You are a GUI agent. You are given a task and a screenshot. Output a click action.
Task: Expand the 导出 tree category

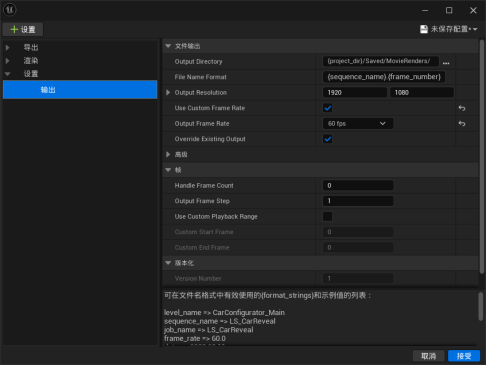(8, 47)
